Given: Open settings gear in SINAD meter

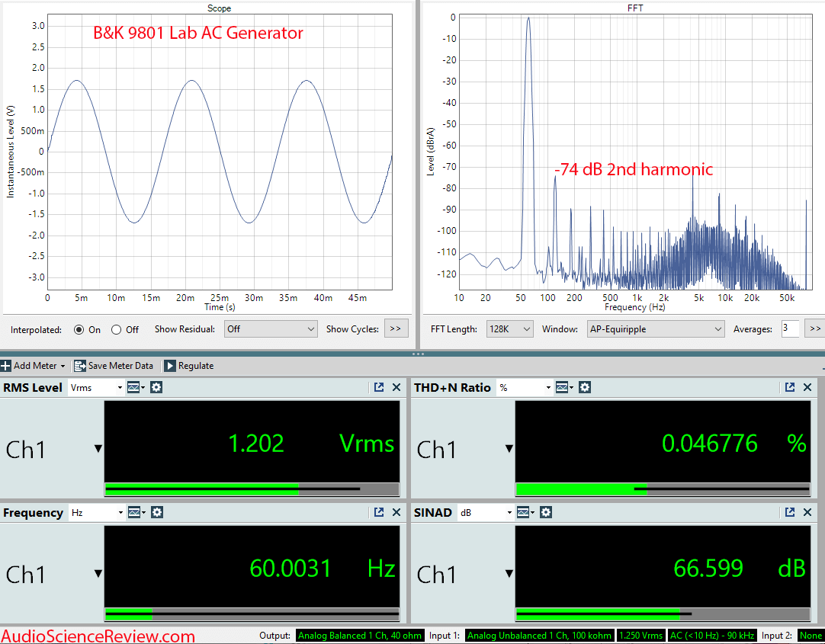Looking at the screenshot, I should click(546, 512).
